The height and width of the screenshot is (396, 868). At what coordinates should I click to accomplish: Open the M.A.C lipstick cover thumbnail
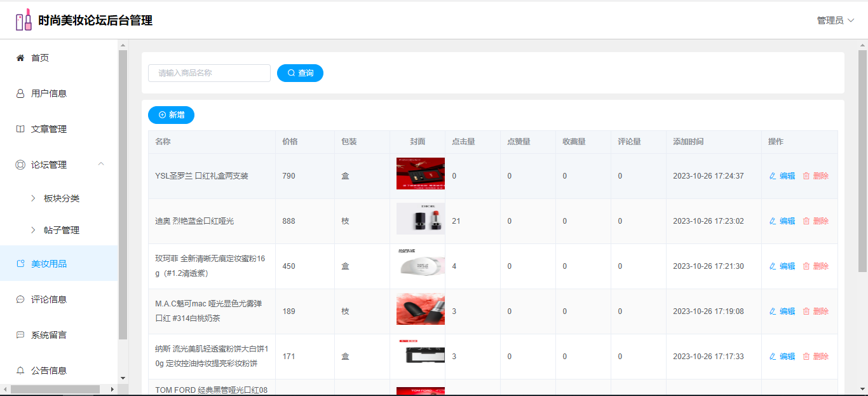click(420, 310)
